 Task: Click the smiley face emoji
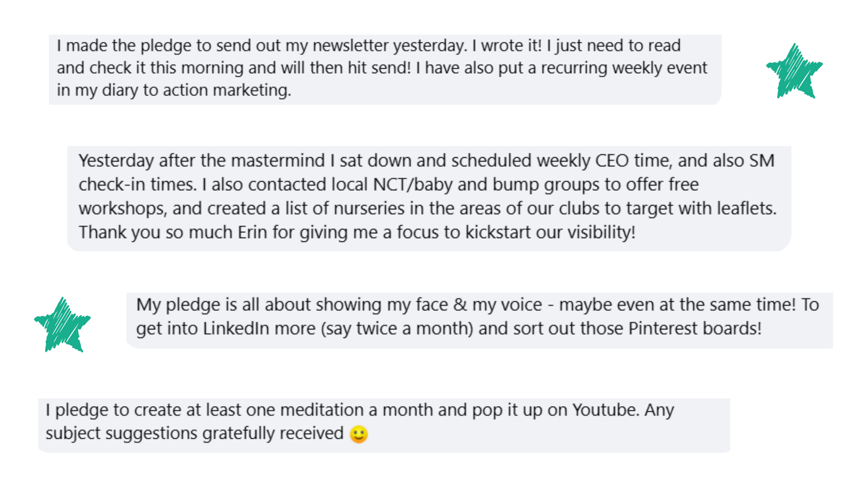359,434
